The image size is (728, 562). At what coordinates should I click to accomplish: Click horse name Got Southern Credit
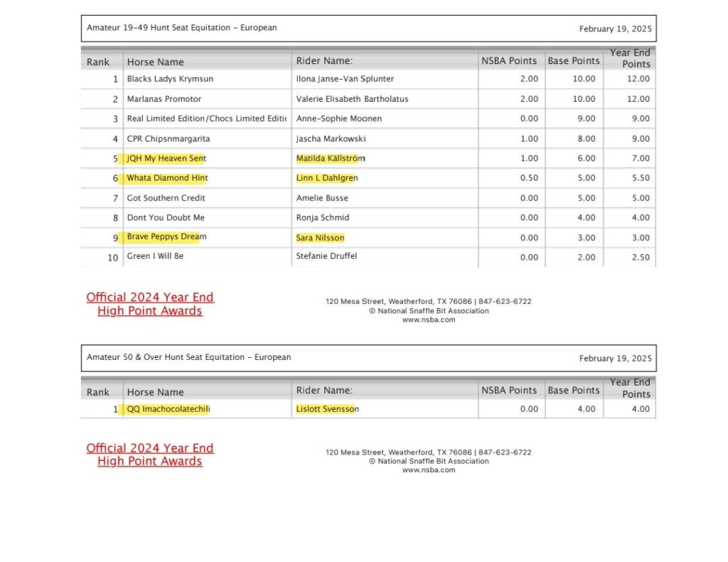(x=166, y=198)
